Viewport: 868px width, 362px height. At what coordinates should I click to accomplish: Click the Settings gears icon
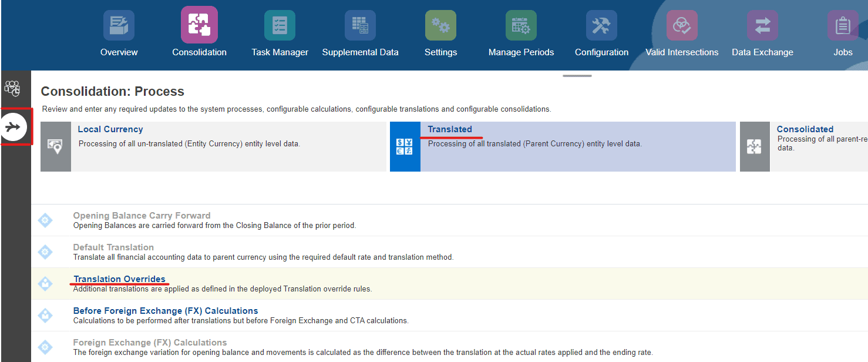coord(440,25)
